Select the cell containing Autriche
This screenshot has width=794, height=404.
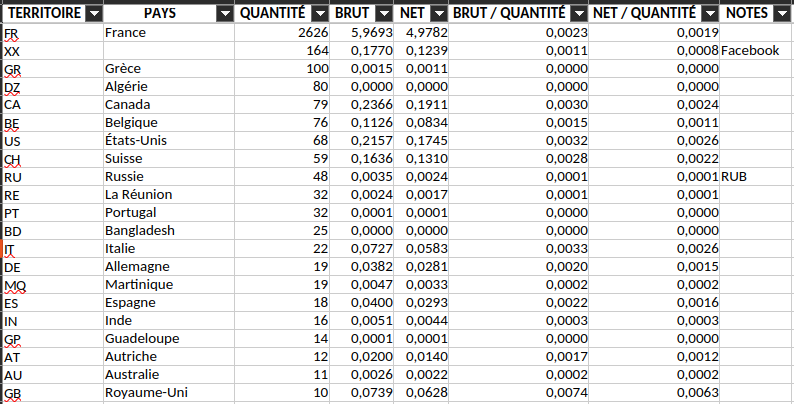(169, 357)
